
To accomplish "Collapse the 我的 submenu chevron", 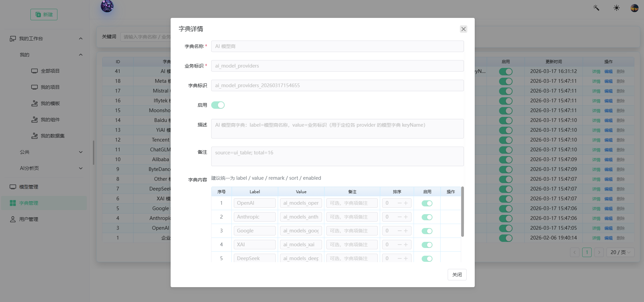I will 81,55.
